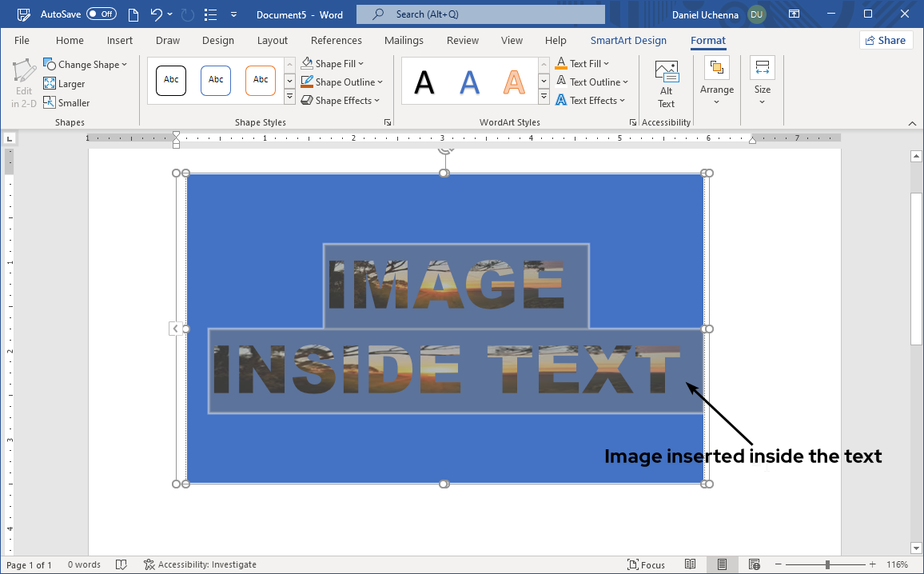The width and height of the screenshot is (924, 574).
Task: Run Accessibility: Investigate check
Action: tap(200, 564)
